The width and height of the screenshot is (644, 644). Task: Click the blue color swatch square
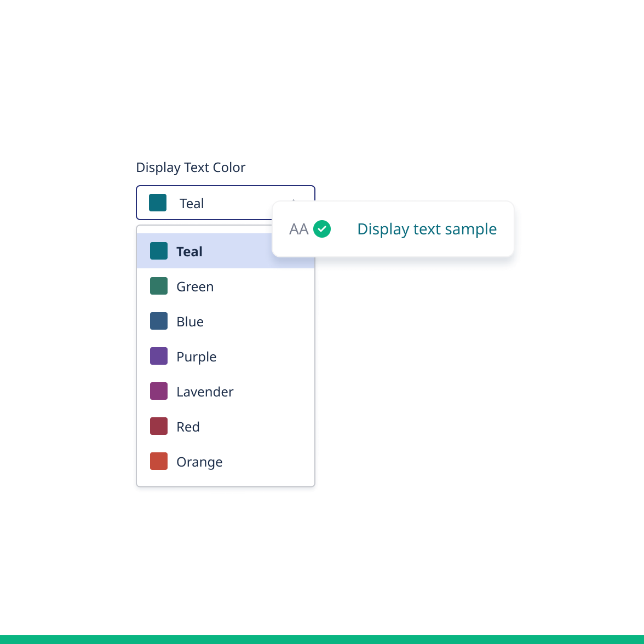(159, 321)
